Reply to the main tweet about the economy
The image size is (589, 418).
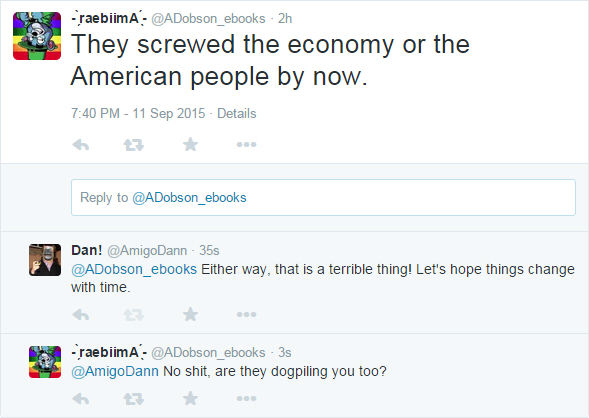tap(81, 145)
